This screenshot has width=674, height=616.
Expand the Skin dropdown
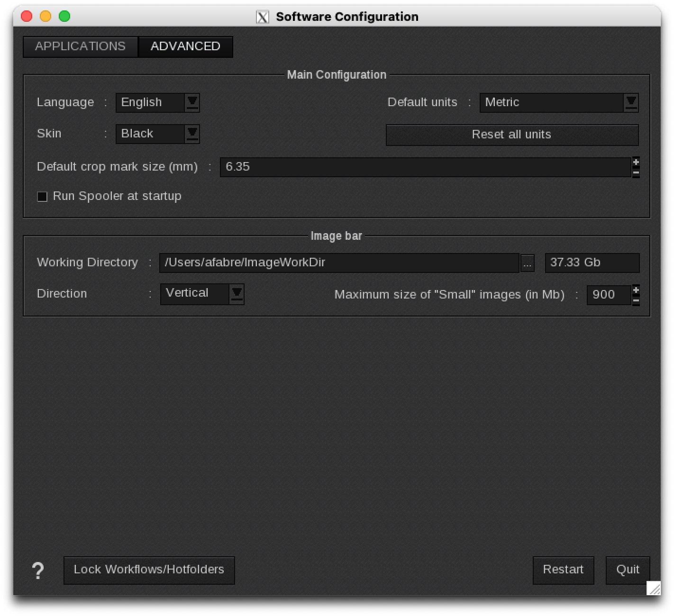click(x=192, y=134)
